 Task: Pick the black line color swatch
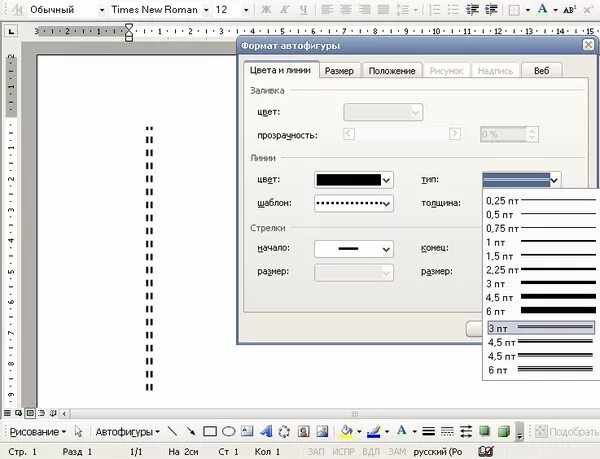(x=349, y=180)
